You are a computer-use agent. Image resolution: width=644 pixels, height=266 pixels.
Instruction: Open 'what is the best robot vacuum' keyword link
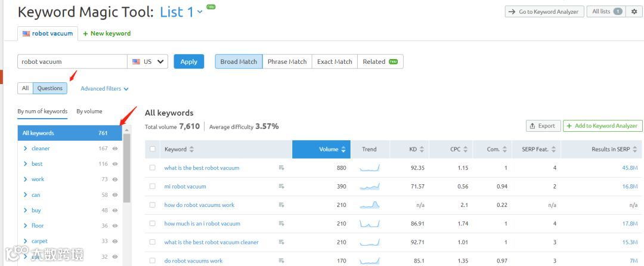tap(202, 168)
